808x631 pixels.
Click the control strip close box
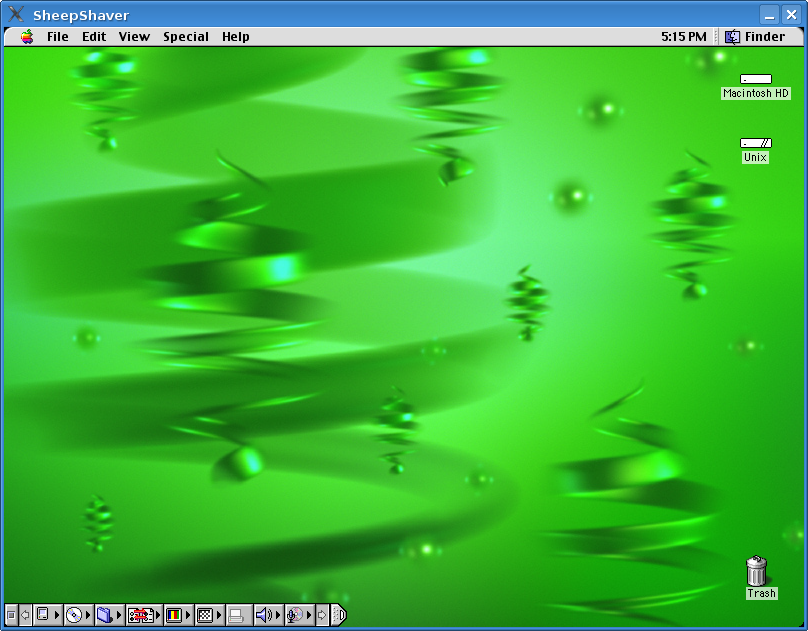tap(11, 615)
